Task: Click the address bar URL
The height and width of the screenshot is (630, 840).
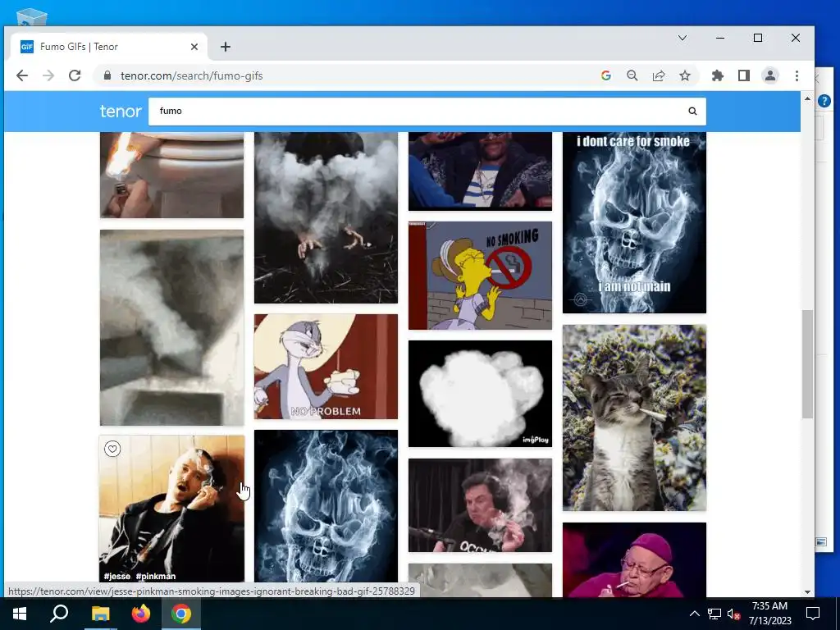Action: click(191, 75)
